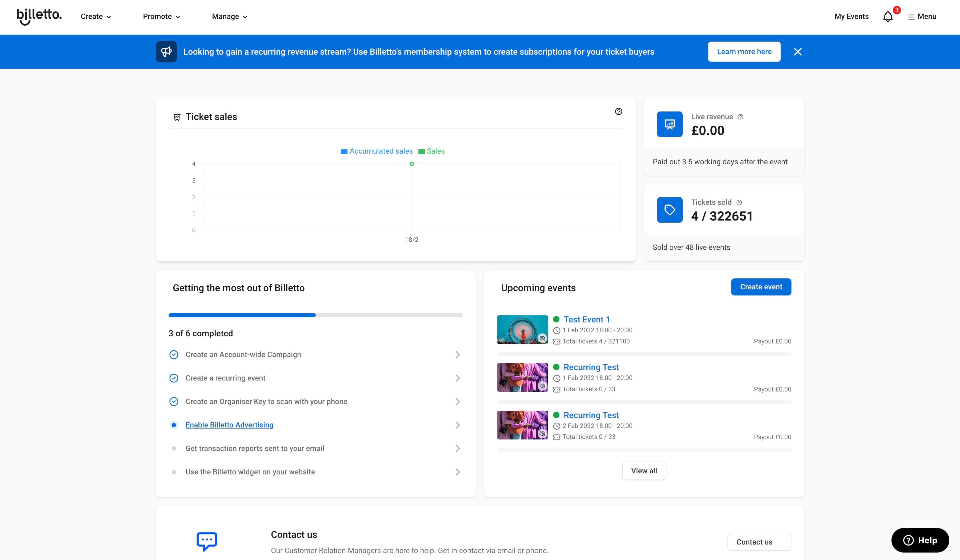Click checkmark for Organiser Key step
The image size is (960, 560).
click(x=174, y=402)
